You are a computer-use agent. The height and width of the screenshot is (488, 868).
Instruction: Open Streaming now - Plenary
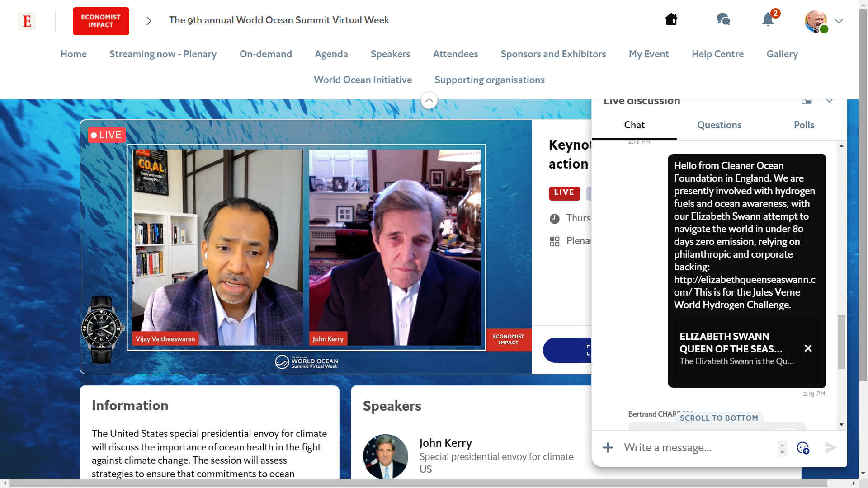point(163,54)
